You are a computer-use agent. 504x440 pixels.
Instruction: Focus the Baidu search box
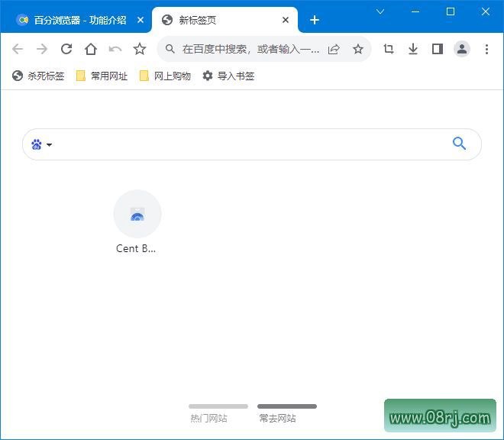(x=252, y=144)
